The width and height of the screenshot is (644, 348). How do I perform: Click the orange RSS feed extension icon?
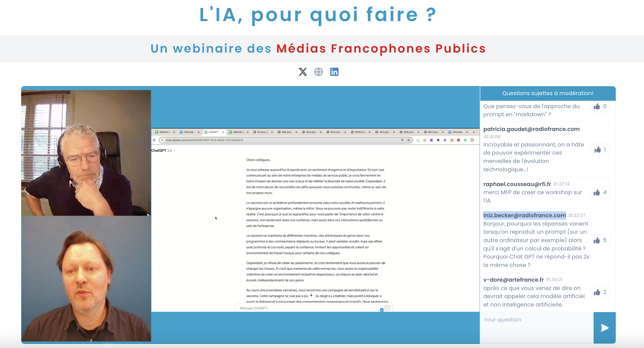pyautogui.click(x=452, y=140)
